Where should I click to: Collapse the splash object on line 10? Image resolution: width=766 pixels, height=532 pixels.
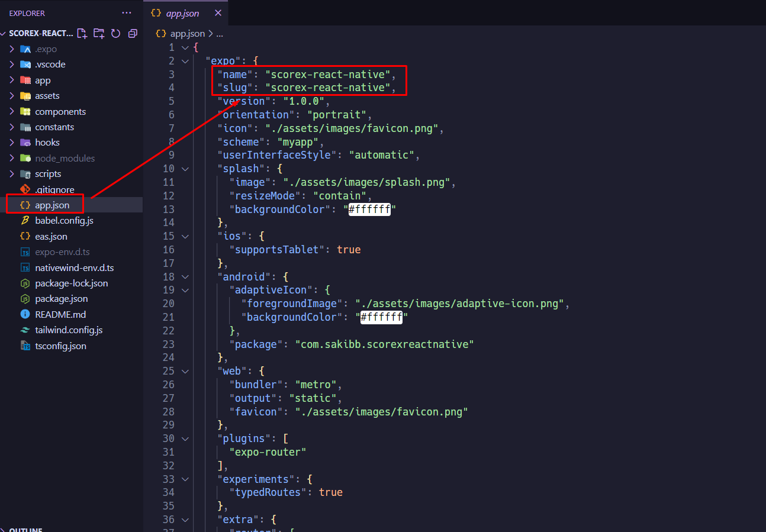(x=184, y=168)
